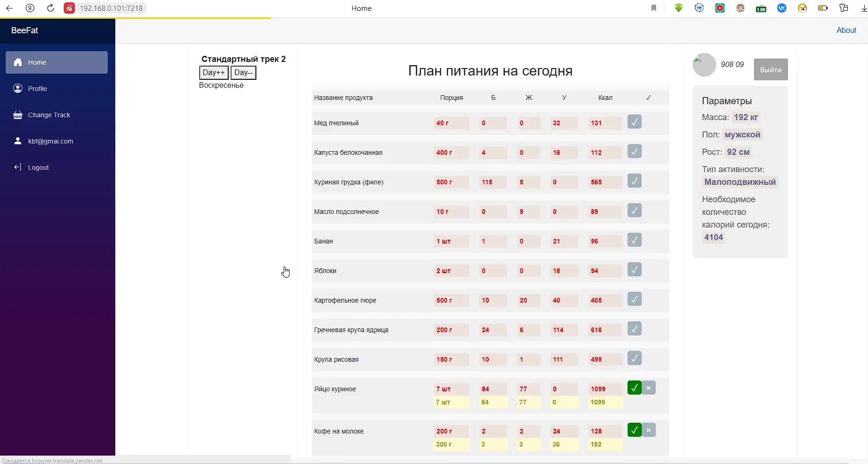Click kcal value 616 for Гречневая крупа
The width and height of the screenshot is (868, 464).
click(x=605, y=330)
